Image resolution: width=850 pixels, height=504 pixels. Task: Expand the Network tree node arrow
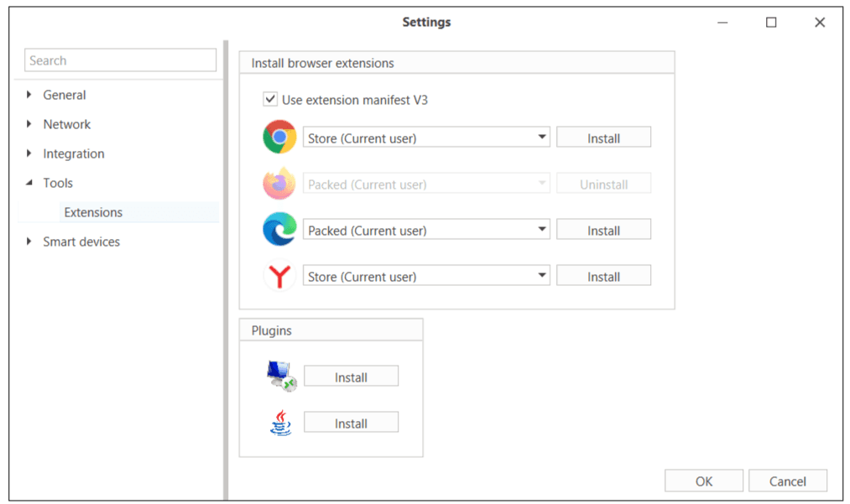(x=30, y=124)
